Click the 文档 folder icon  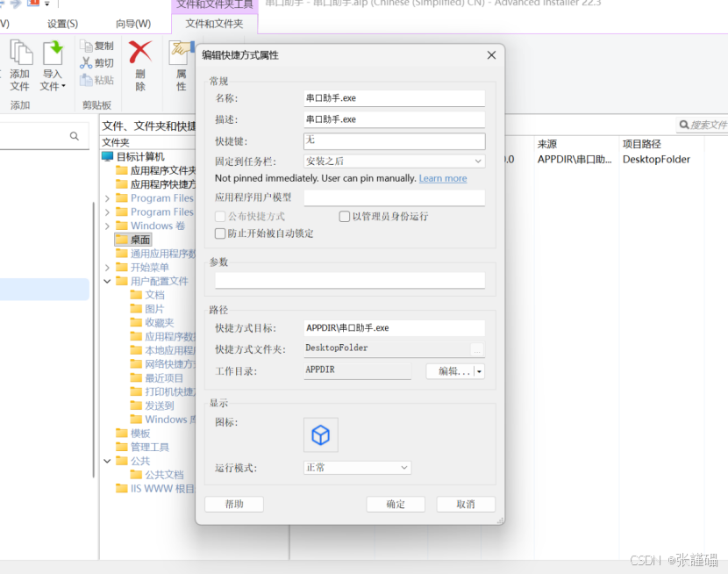tap(136, 294)
